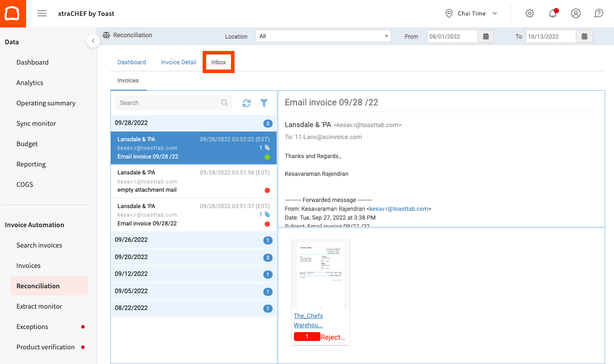Viewport: 614px width, 364px height.
Task: Open the To date calendar picker
Action: (584, 36)
